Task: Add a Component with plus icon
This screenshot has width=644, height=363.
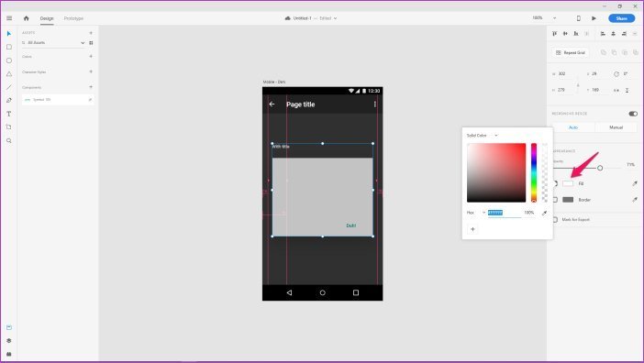Action: (x=91, y=87)
